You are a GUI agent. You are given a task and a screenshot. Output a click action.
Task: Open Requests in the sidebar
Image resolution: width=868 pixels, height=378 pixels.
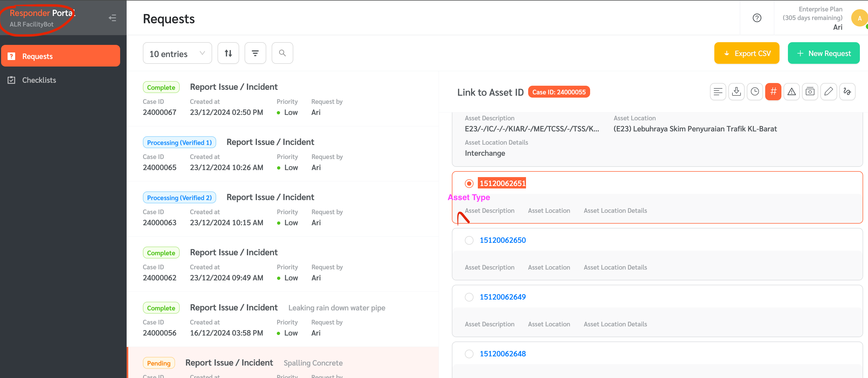click(61, 56)
